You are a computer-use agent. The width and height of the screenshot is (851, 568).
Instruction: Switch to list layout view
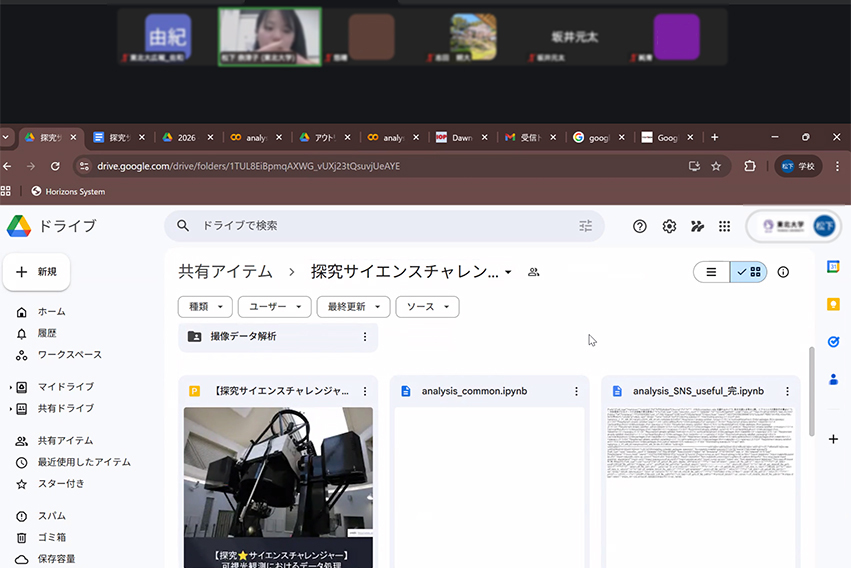(x=711, y=271)
